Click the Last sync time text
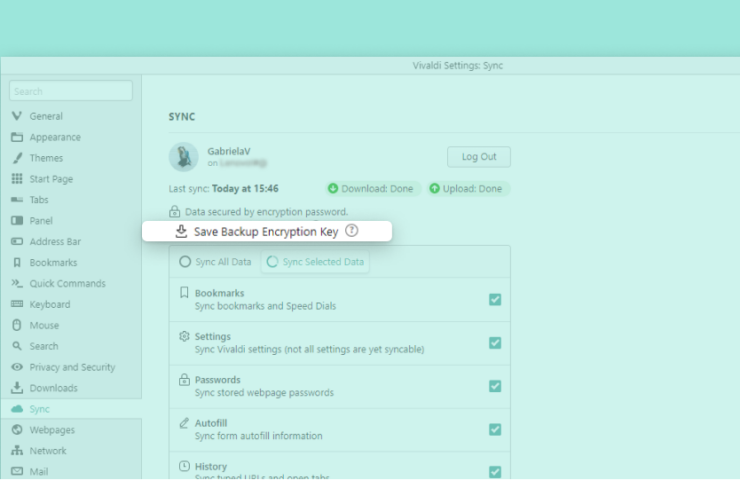 (x=224, y=188)
